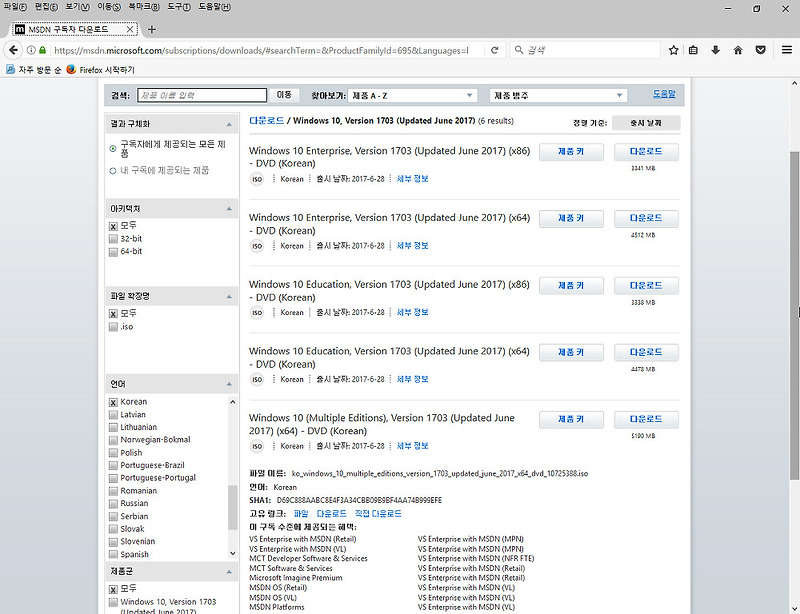Collapse the 파일 확장명 section
This screenshot has width=800, height=614.
click(229, 297)
